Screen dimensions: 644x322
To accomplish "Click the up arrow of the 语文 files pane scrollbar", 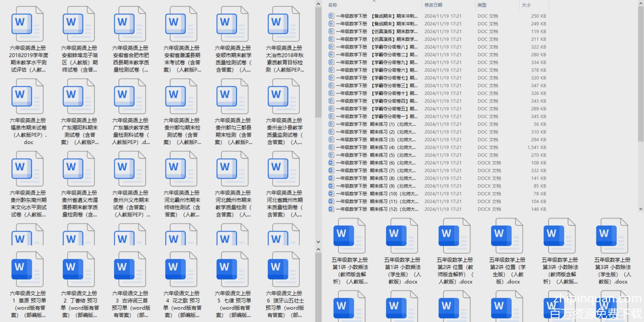I will (x=318, y=249).
